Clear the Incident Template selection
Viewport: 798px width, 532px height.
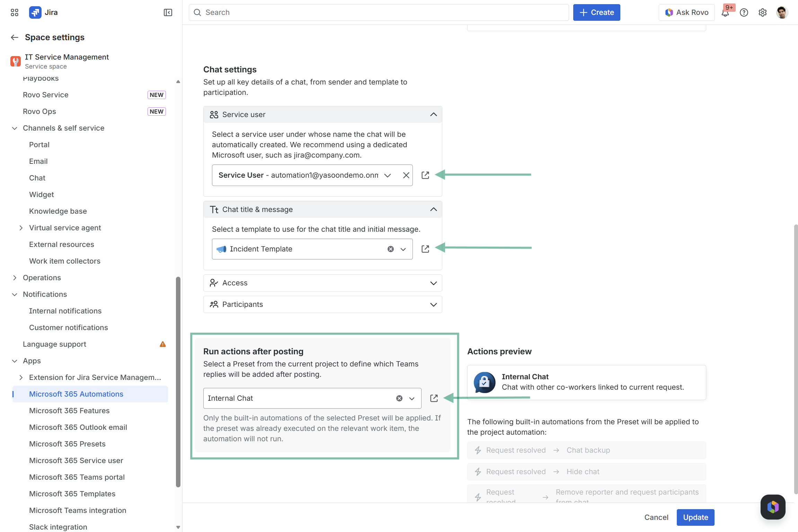(x=391, y=249)
